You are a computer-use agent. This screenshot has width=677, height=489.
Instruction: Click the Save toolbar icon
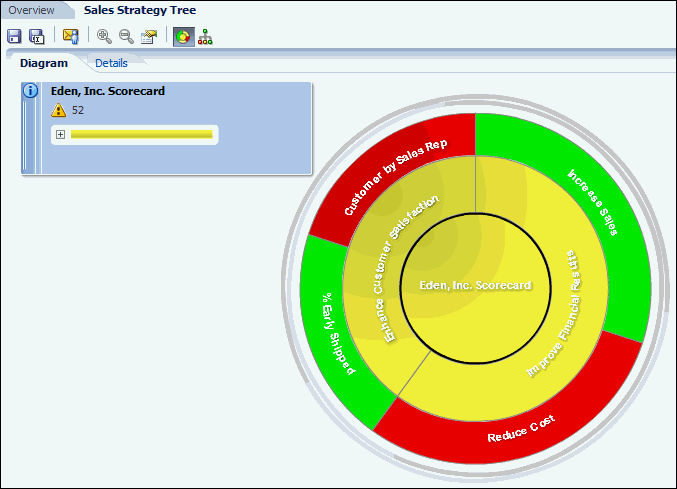[x=14, y=36]
